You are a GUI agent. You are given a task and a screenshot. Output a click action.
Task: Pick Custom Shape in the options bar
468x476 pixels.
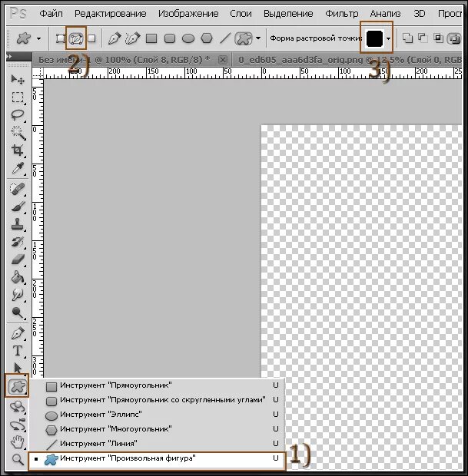(244, 38)
